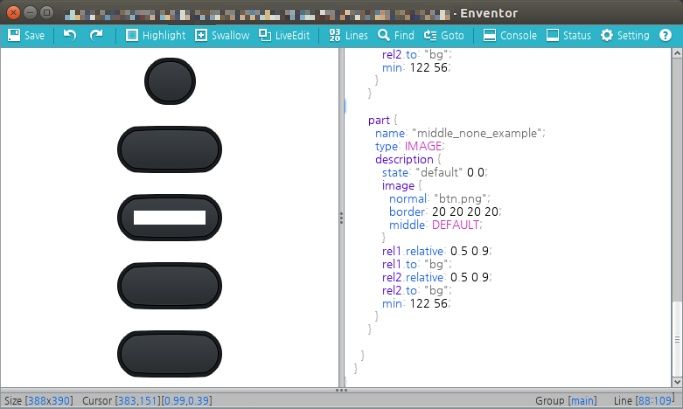
Task: Open the Find text tool
Action: 396,35
